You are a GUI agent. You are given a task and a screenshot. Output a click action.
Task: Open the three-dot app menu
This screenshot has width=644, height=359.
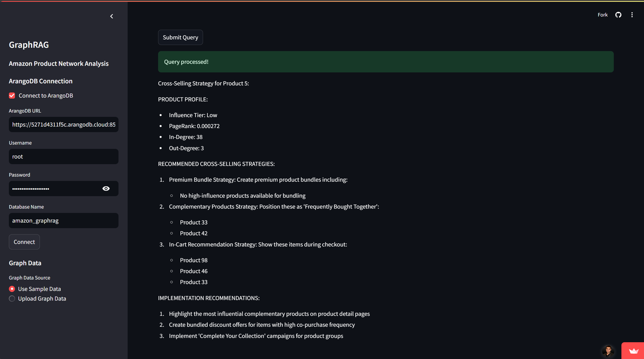coord(632,15)
